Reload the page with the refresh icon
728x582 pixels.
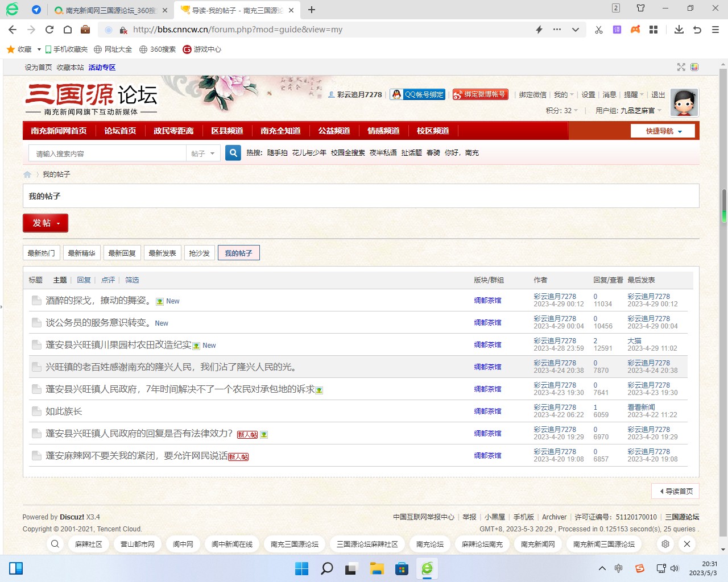point(49,30)
